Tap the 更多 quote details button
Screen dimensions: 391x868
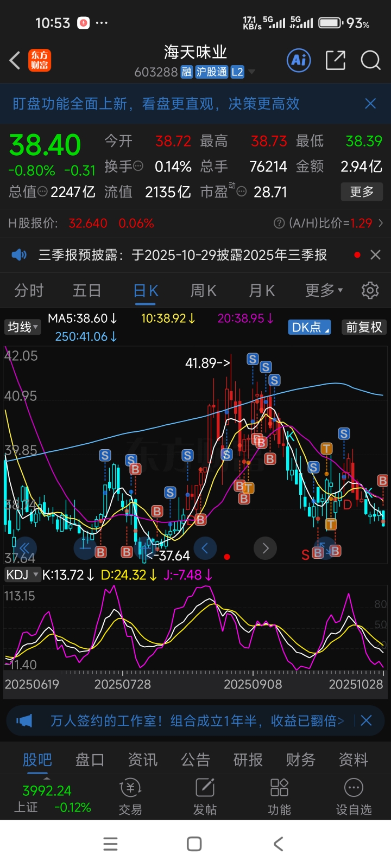point(362,192)
